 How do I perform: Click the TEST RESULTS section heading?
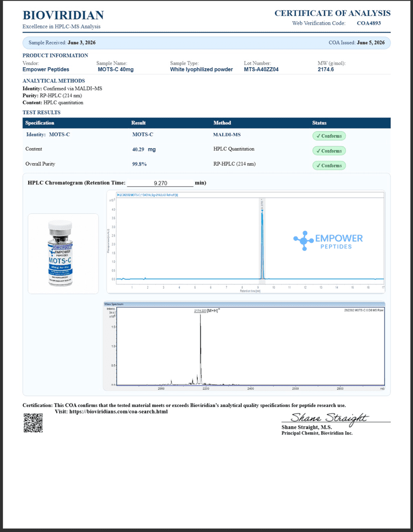coord(41,112)
